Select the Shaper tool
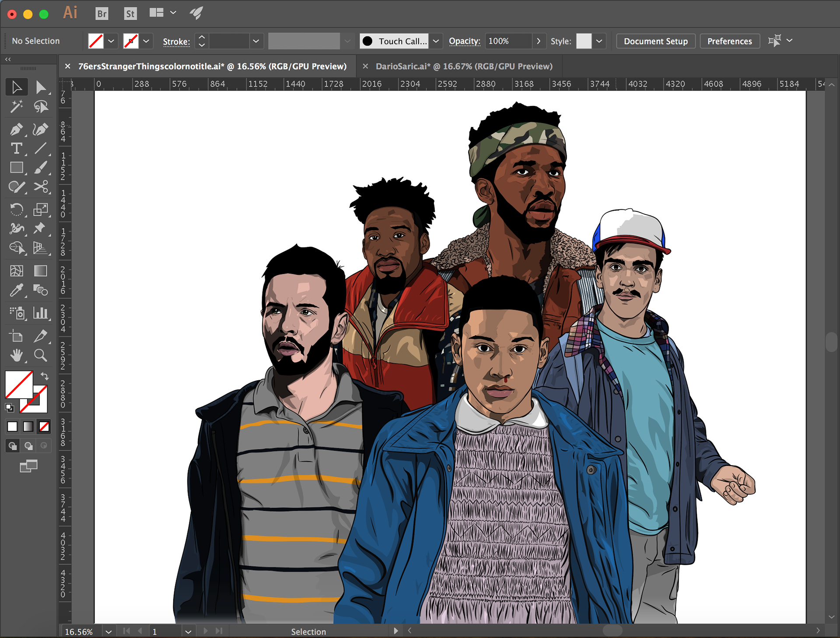 (17, 187)
